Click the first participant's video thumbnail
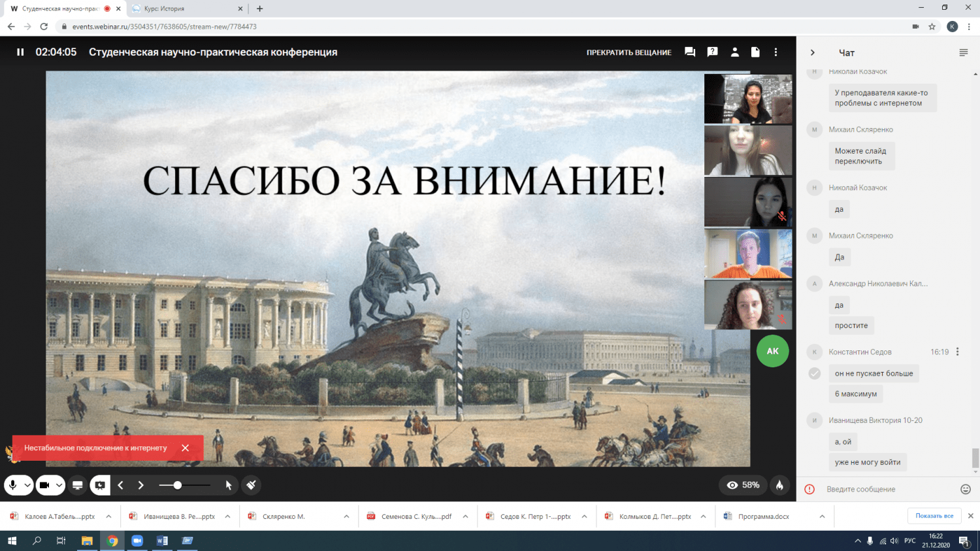The width and height of the screenshot is (980, 551). coord(748,99)
